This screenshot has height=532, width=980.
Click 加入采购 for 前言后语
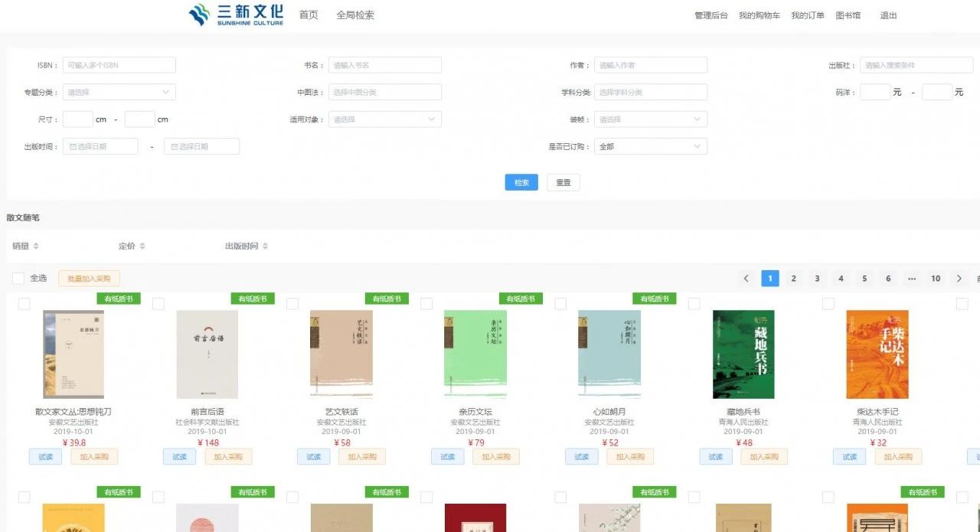pyautogui.click(x=228, y=457)
